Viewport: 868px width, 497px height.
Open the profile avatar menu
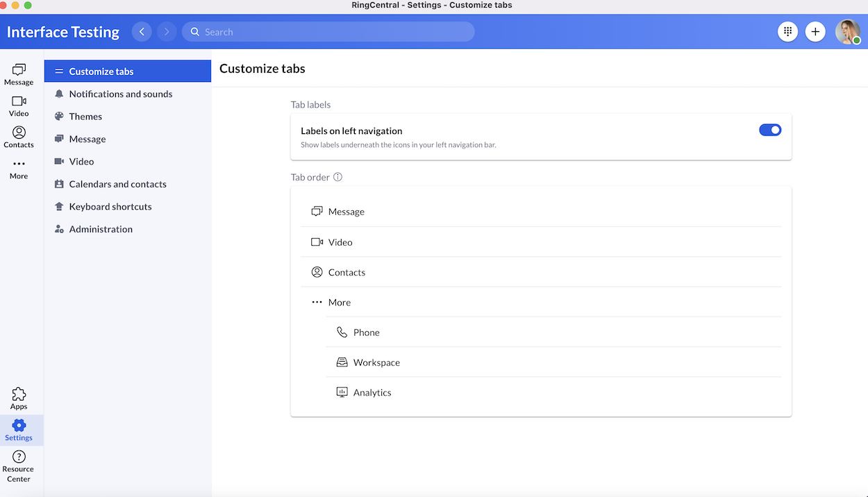coord(848,31)
